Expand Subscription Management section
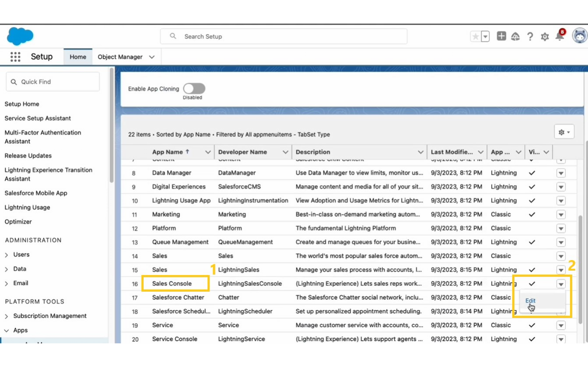The image size is (588, 367). [x=7, y=316]
